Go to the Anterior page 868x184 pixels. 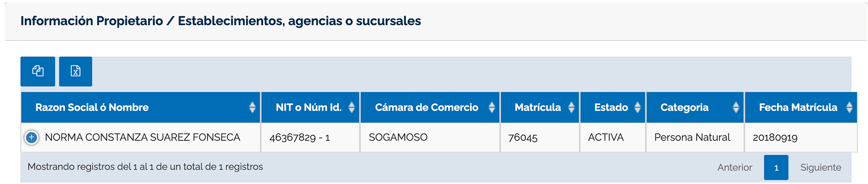point(734,167)
